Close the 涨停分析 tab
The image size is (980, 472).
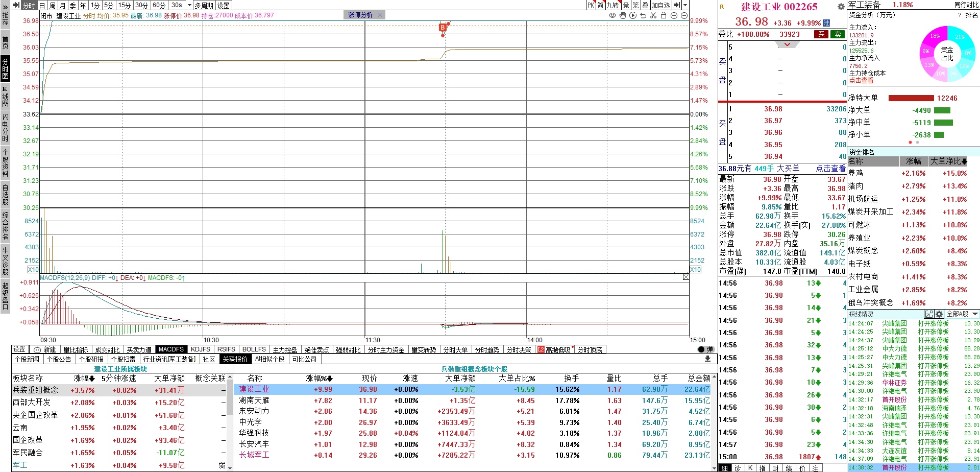380,15
